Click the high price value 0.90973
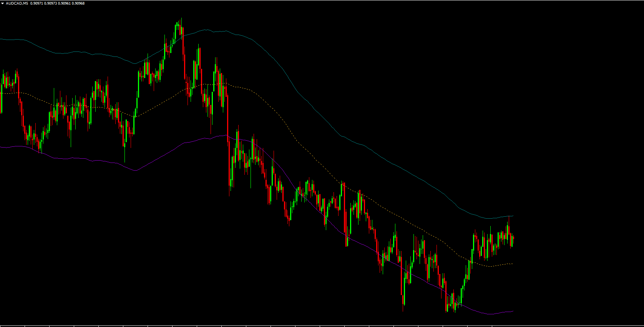Image resolution: width=644 pixels, height=327 pixels. tap(50, 3)
